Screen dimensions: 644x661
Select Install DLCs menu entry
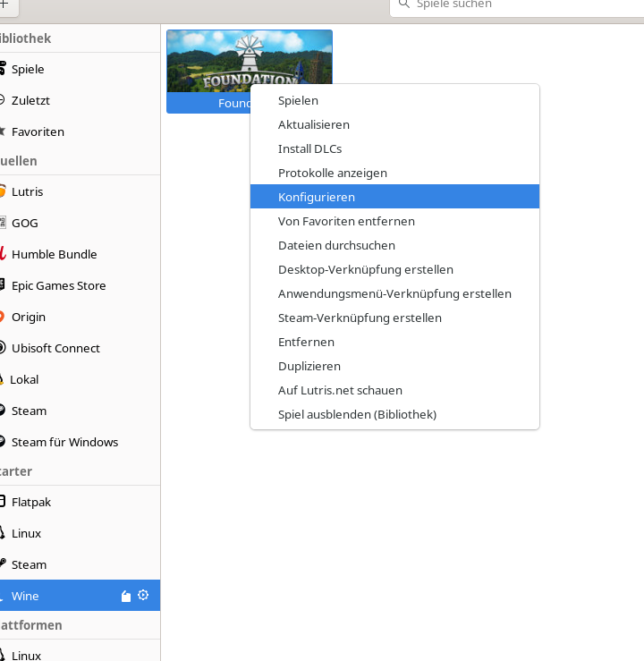pos(394,148)
